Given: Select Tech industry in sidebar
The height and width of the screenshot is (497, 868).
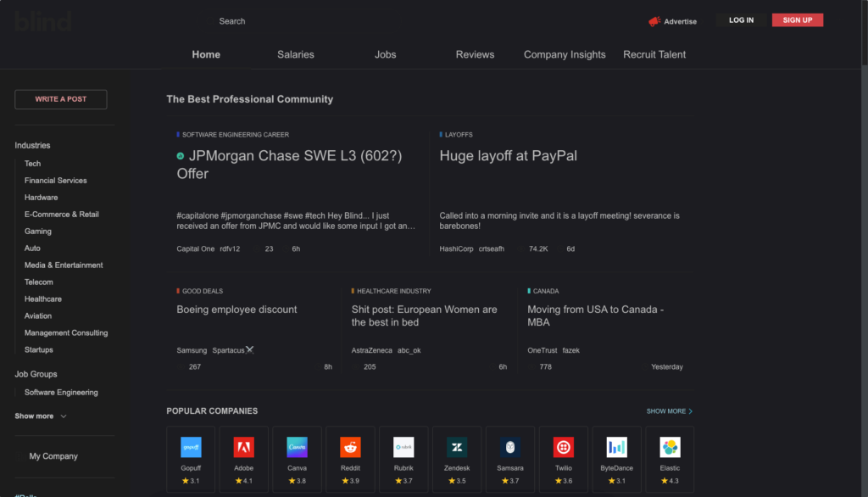Looking at the screenshot, I should pyautogui.click(x=33, y=164).
